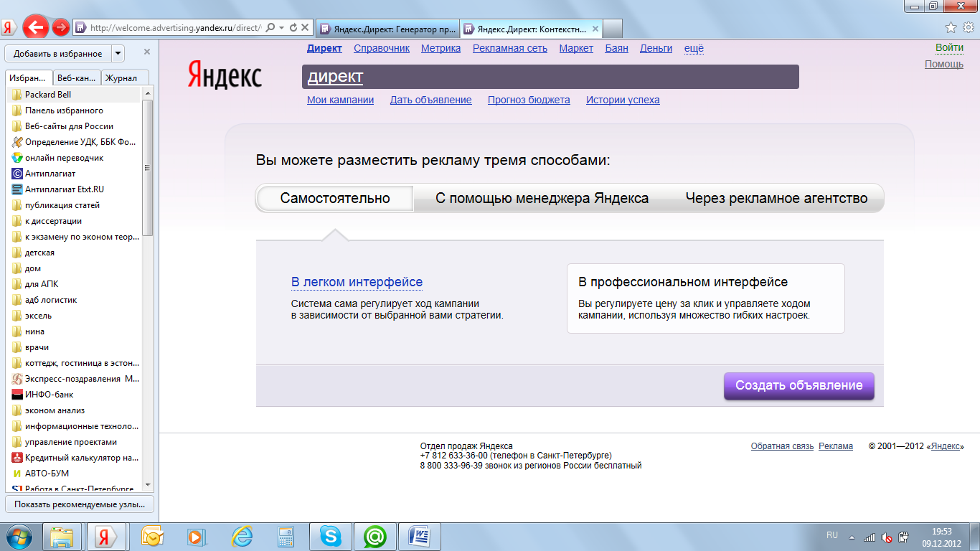Switch to Веб-каналы tab in side panel
The height and width of the screenshot is (551, 980).
coord(76,77)
